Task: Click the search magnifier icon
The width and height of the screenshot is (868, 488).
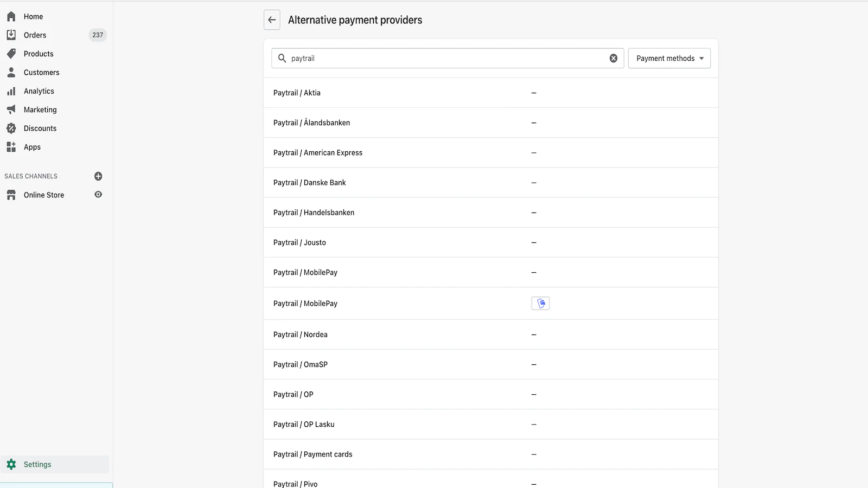Action: tap(282, 58)
